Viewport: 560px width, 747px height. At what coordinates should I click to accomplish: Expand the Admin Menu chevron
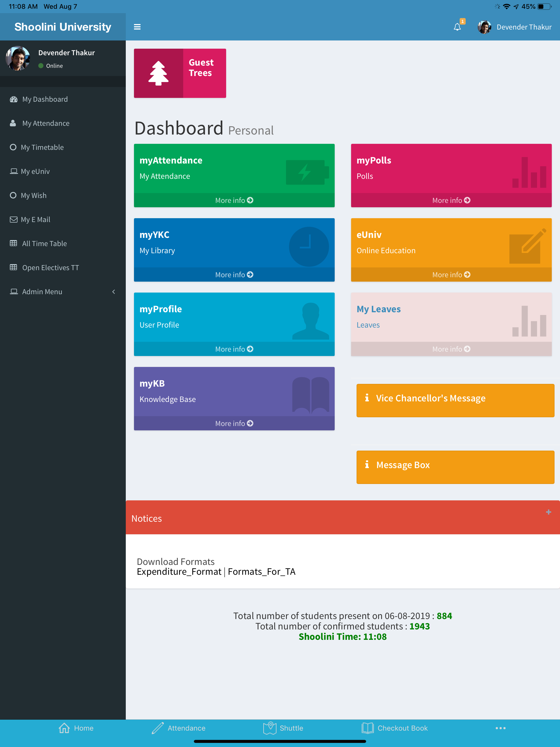pos(114,292)
